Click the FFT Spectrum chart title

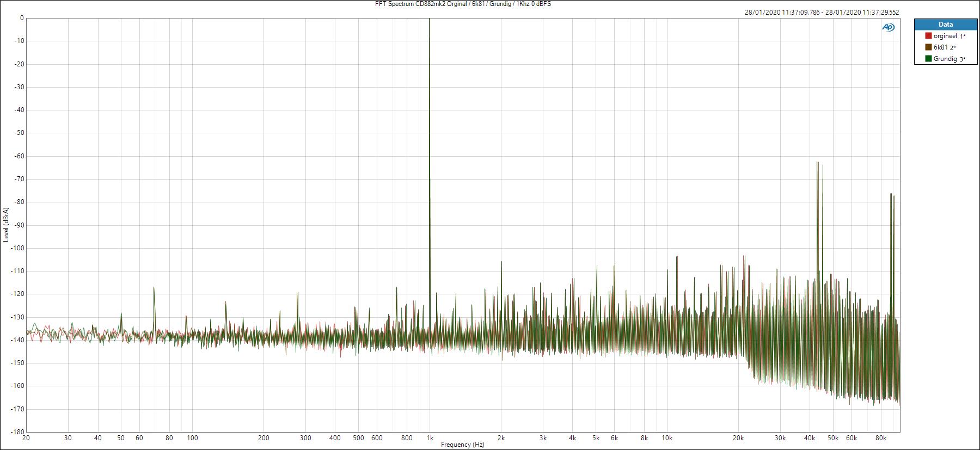tap(463, 4)
